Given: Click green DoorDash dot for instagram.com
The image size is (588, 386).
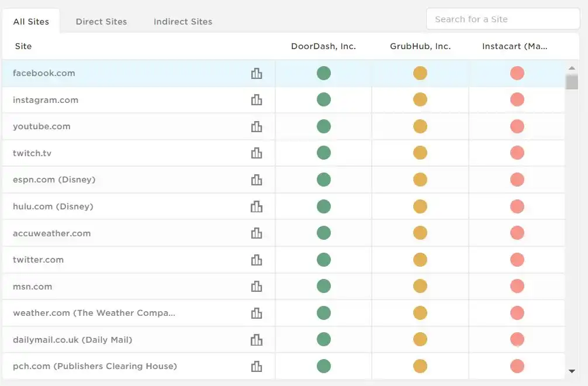Looking at the screenshot, I should click(324, 100).
